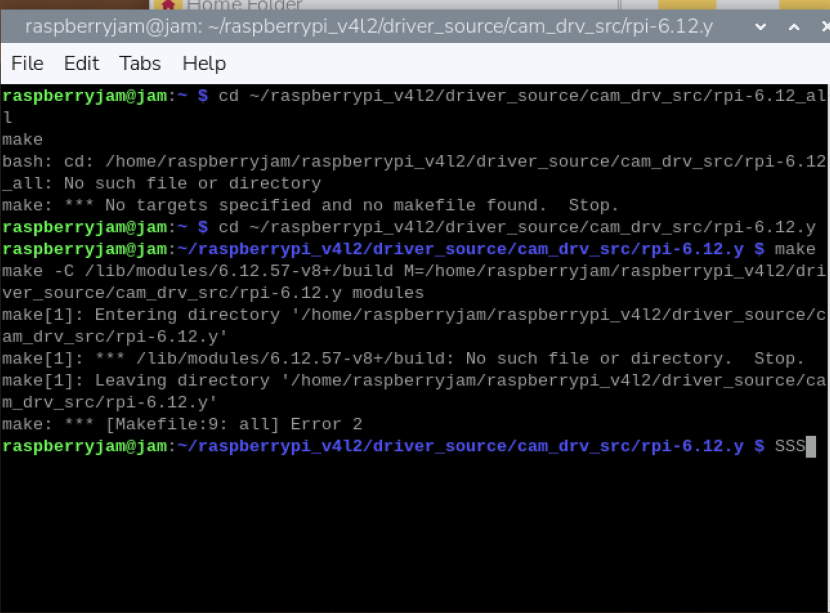
Task: Open the Help menu
Action: [204, 64]
